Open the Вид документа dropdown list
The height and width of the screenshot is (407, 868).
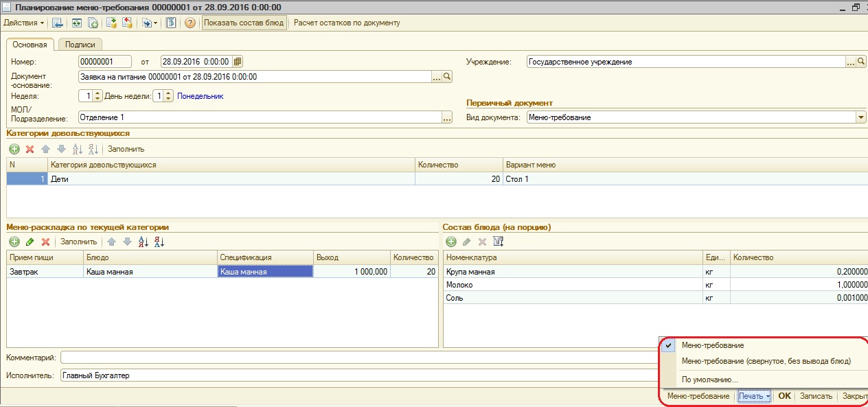click(860, 117)
